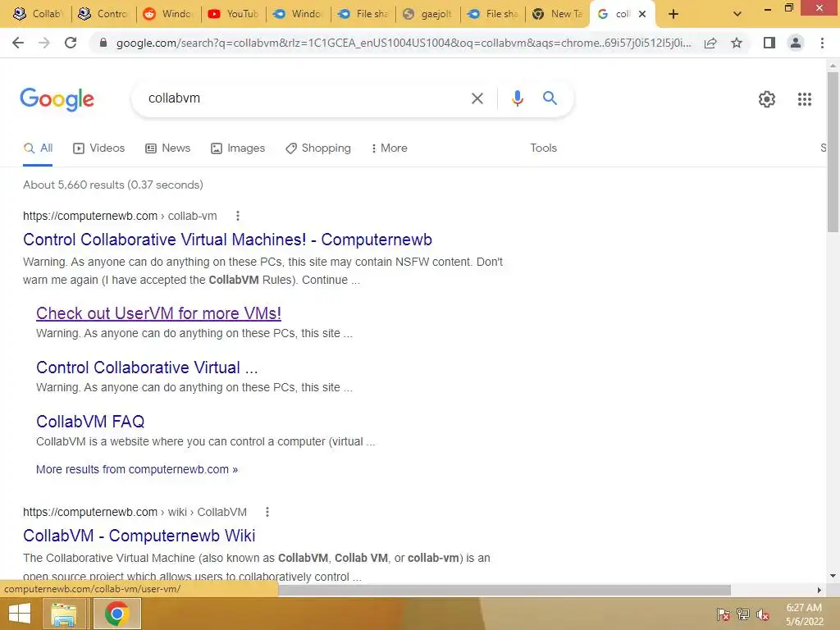Click the vertical scrollbar thumb

pyautogui.click(x=833, y=152)
